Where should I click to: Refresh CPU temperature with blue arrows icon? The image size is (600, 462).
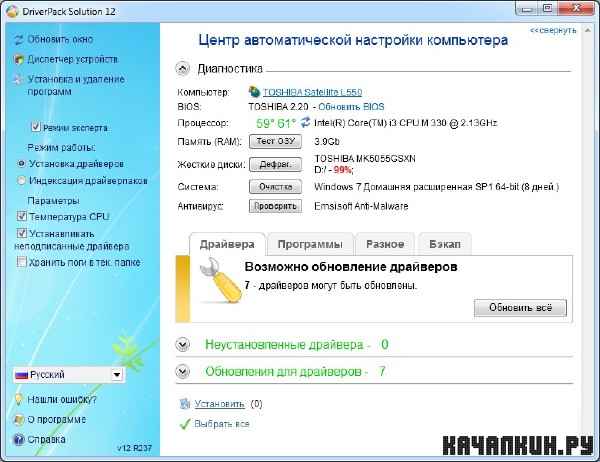tap(305, 122)
